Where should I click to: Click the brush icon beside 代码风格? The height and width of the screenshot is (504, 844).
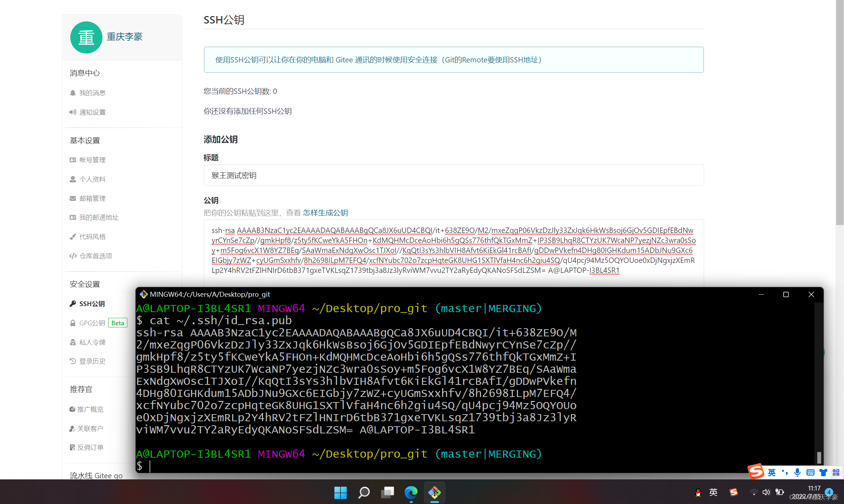(73, 236)
